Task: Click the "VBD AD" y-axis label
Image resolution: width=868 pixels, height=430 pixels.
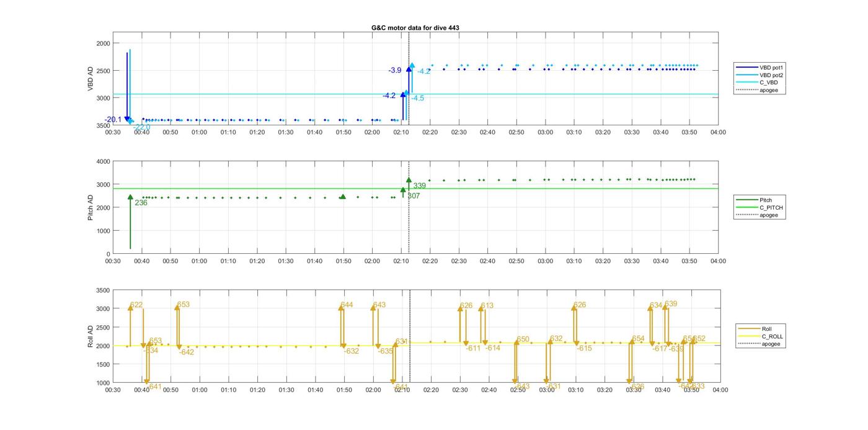Action: tap(90, 79)
